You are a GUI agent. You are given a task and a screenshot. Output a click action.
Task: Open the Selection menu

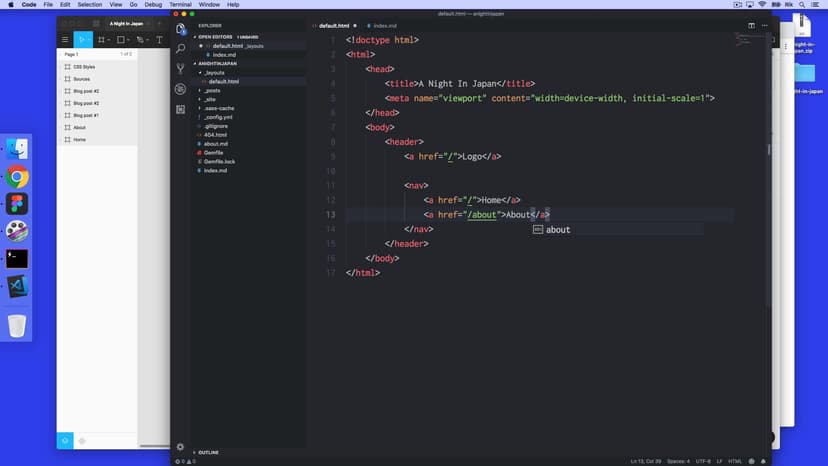point(89,5)
